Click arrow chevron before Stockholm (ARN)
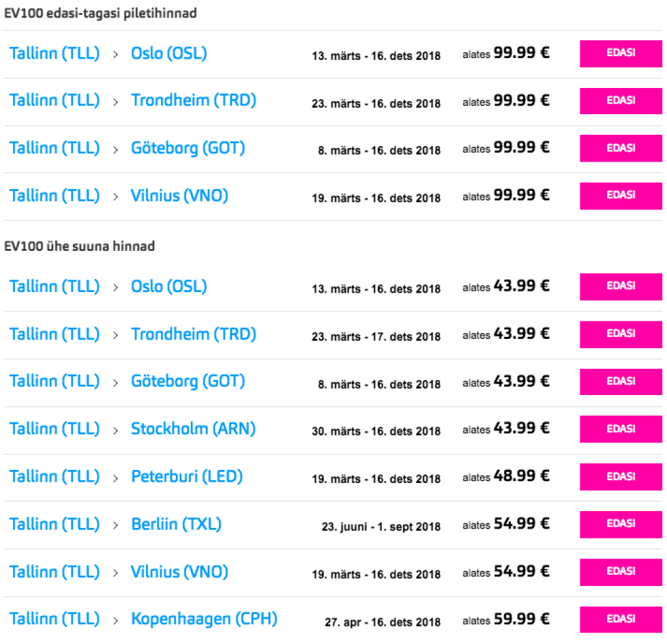 [116, 430]
